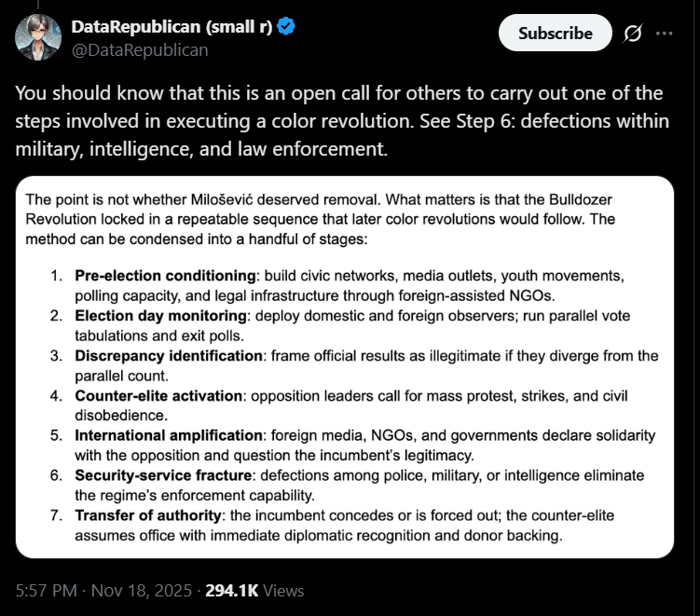Click 'International amplification' step in the image

click(166, 436)
